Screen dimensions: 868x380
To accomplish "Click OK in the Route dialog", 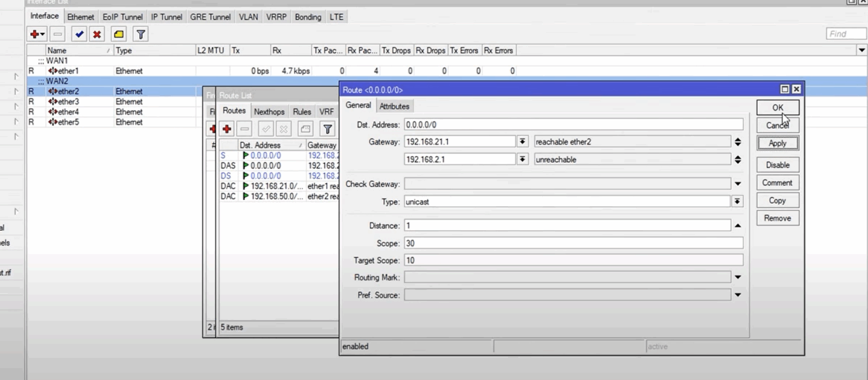I will (x=778, y=107).
